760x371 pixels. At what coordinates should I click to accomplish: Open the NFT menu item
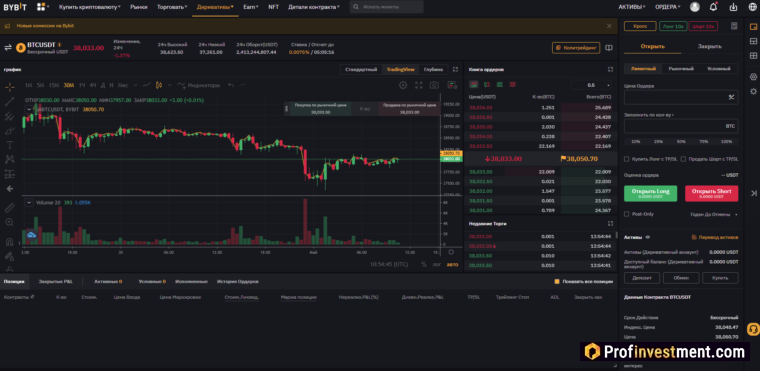tap(273, 7)
